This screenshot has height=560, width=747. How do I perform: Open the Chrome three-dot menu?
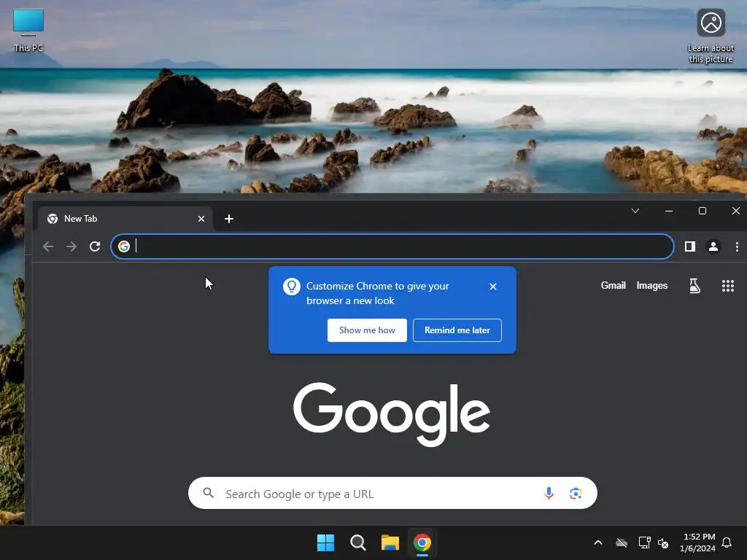coord(737,246)
